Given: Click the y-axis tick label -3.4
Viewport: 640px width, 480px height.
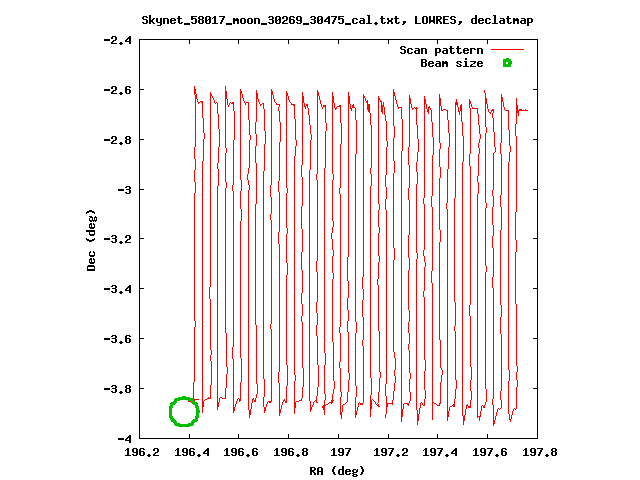Looking at the screenshot, I should (118, 289).
